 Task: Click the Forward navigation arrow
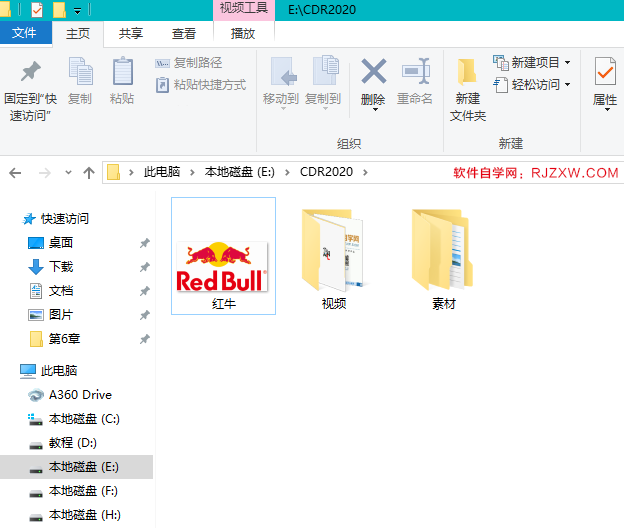(45, 173)
